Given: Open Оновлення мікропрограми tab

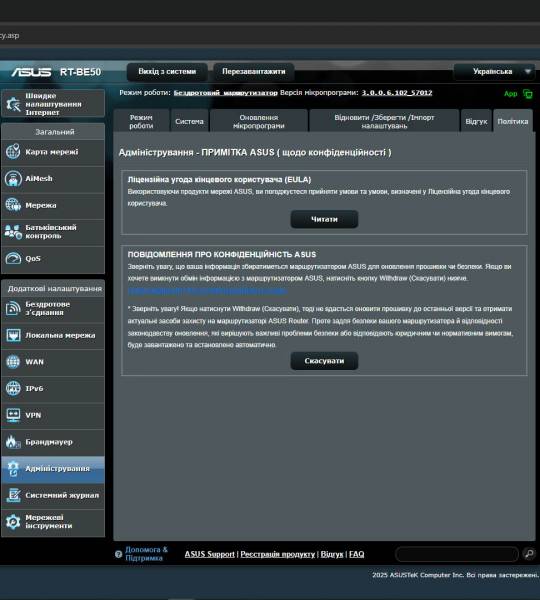Looking at the screenshot, I should pos(259,121).
